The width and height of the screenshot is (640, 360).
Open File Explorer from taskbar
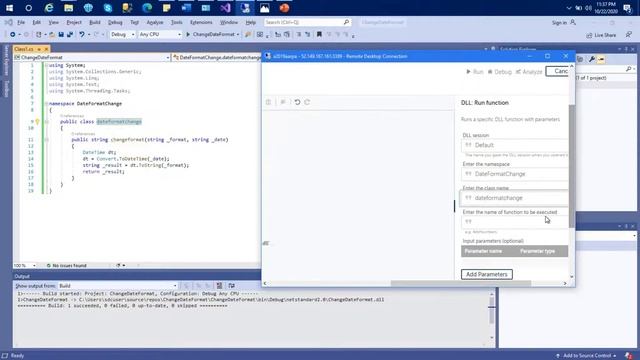click(x=68, y=8)
